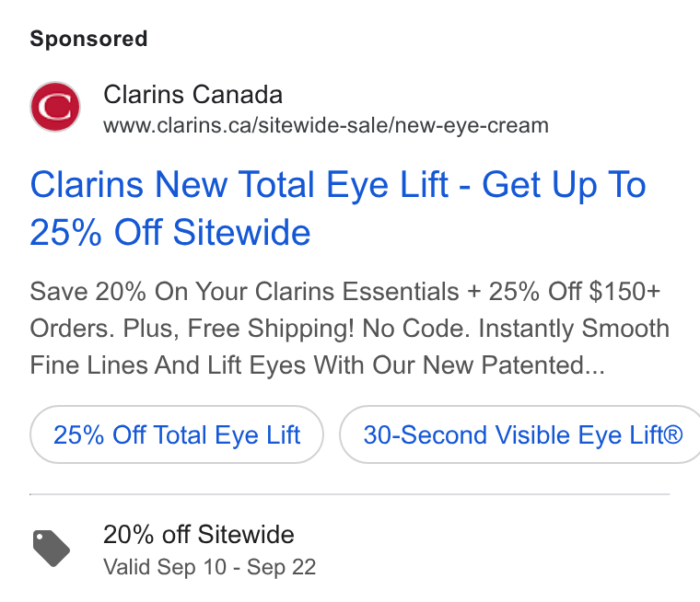This screenshot has width=700, height=602.
Task: Click the 25% Off Sitewide headline line
Action: pos(170,233)
